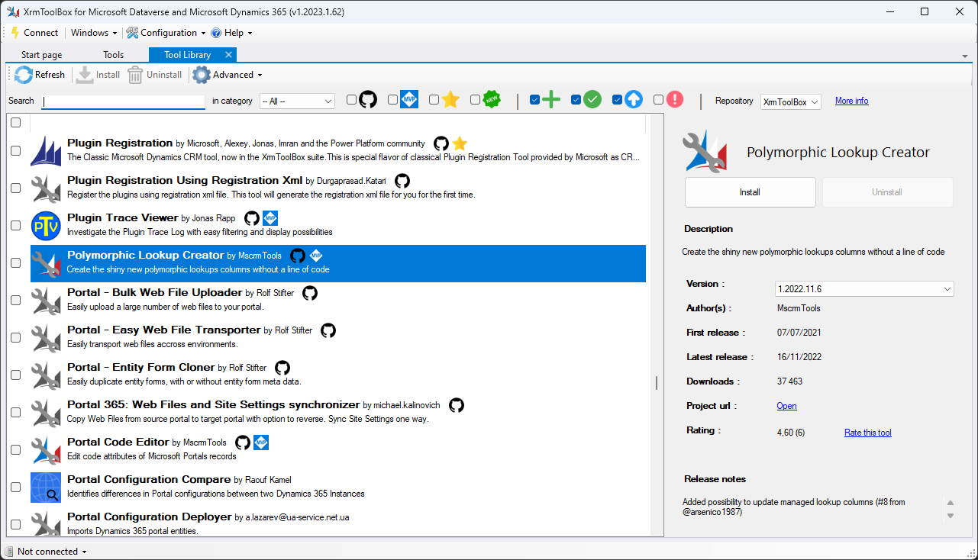Open GitHub icon for Portal 365 Web Files synchronizer
The height and width of the screenshot is (560, 978).
coord(457,405)
